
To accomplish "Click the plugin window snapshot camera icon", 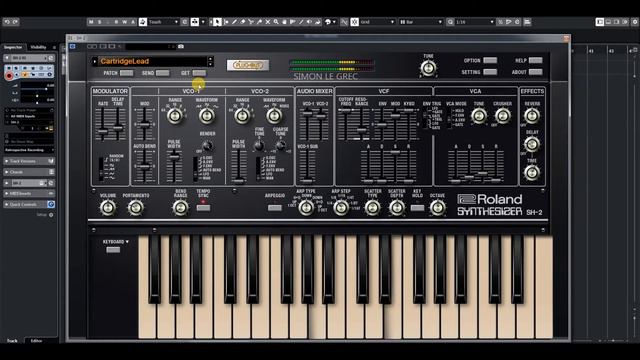I will click(x=181, y=47).
